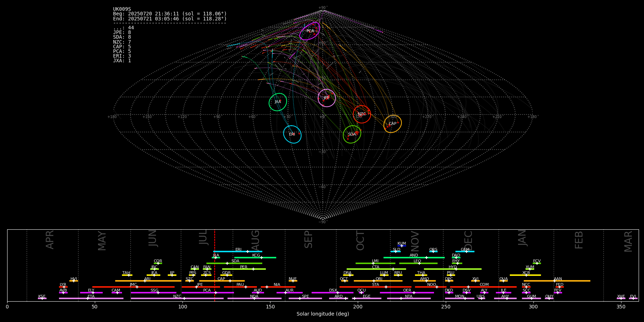This screenshot has height=322, width=644.
Task: Click the FEB month label
Action: tap(579, 240)
